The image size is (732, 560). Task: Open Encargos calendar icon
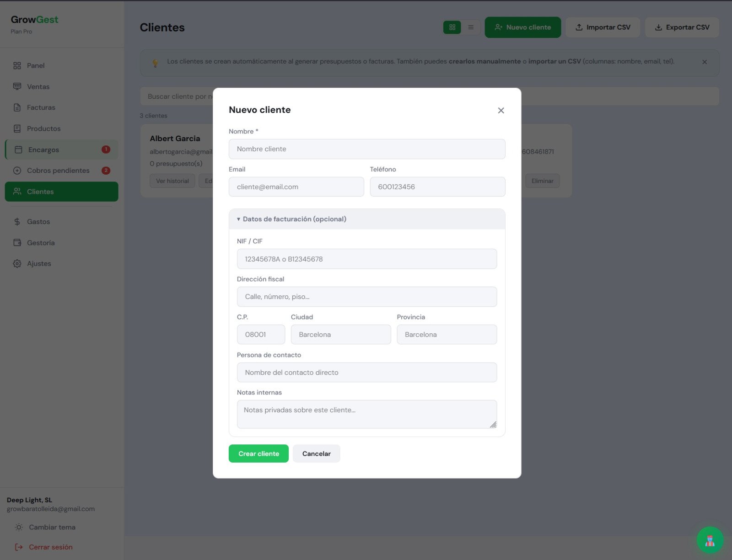18,150
